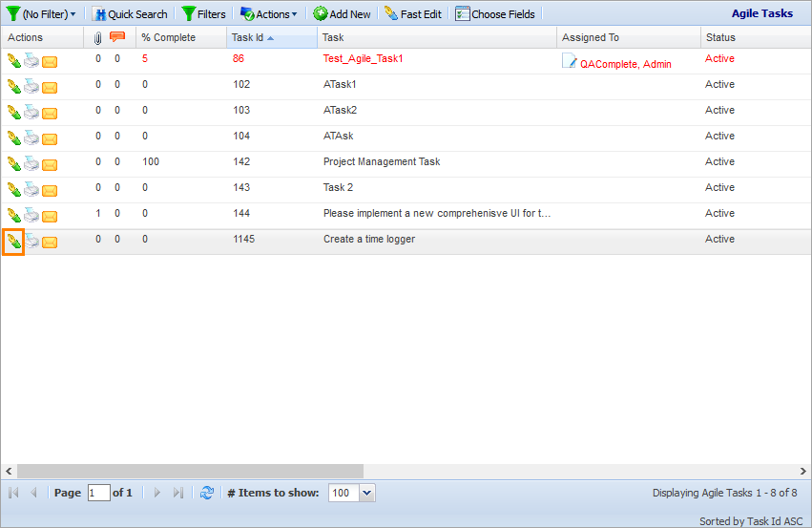812x528 pixels.
Task: Click the 100 percent complete value
Action: pos(151,161)
